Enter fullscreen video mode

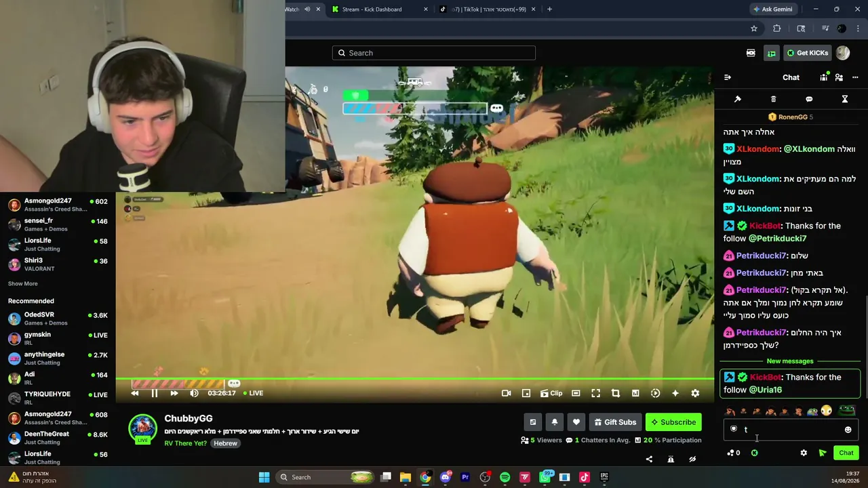[x=595, y=393]
